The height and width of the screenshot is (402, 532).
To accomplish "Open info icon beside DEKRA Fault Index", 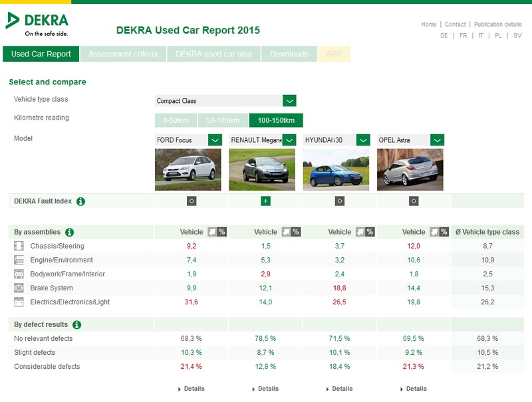I will coord(81,201).
